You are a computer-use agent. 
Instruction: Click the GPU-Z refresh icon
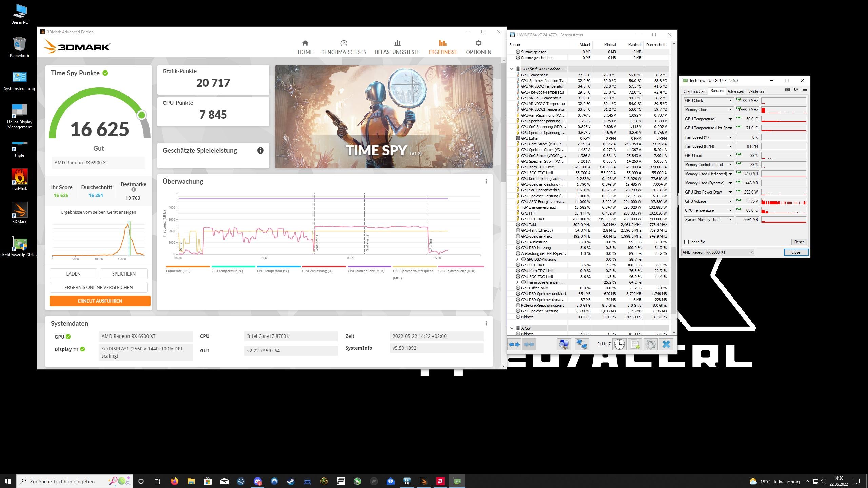(796, 90)
